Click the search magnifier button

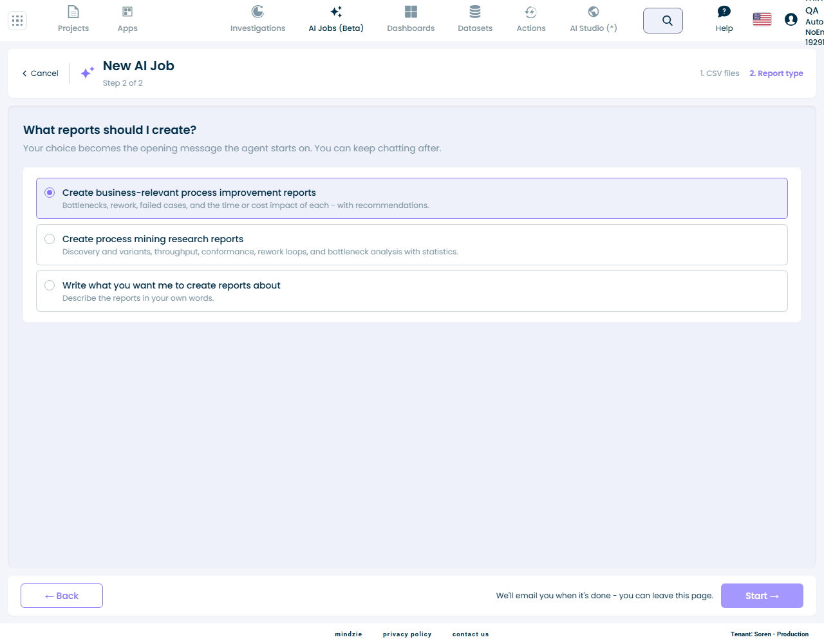pyautogui.click(x=663, y=21)
